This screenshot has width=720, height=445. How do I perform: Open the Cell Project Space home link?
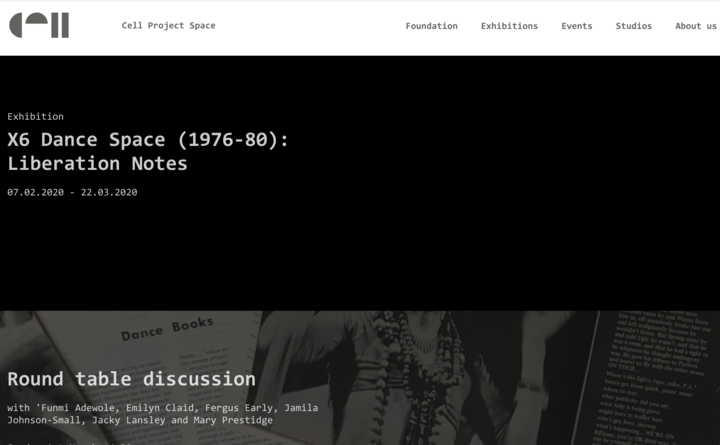point(168,26)
